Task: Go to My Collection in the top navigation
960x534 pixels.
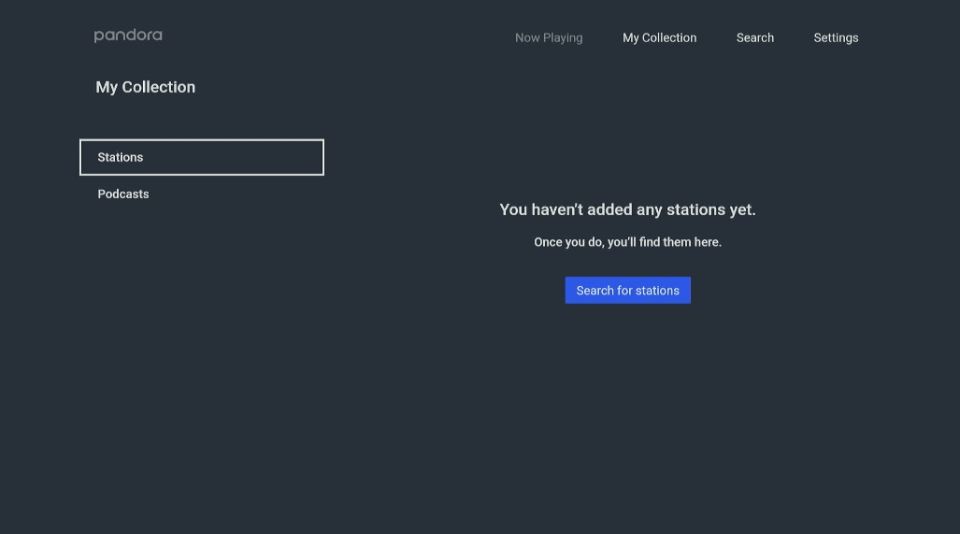Action: [659, 38]
